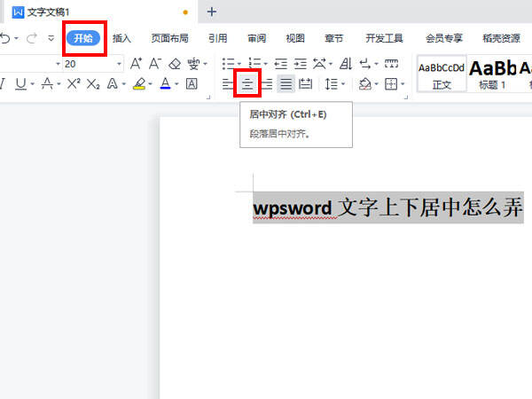
Task: Click the selected heading text in document
Action: 387,207
